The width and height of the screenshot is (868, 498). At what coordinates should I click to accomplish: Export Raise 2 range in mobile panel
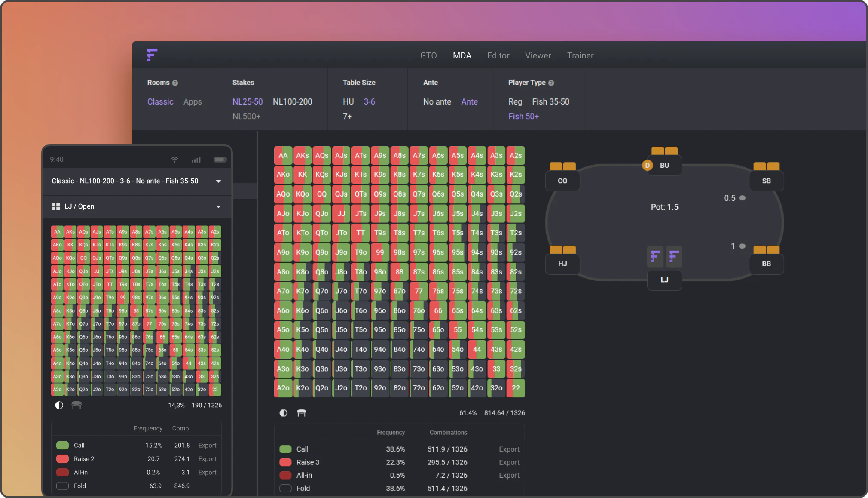[207, 459]
